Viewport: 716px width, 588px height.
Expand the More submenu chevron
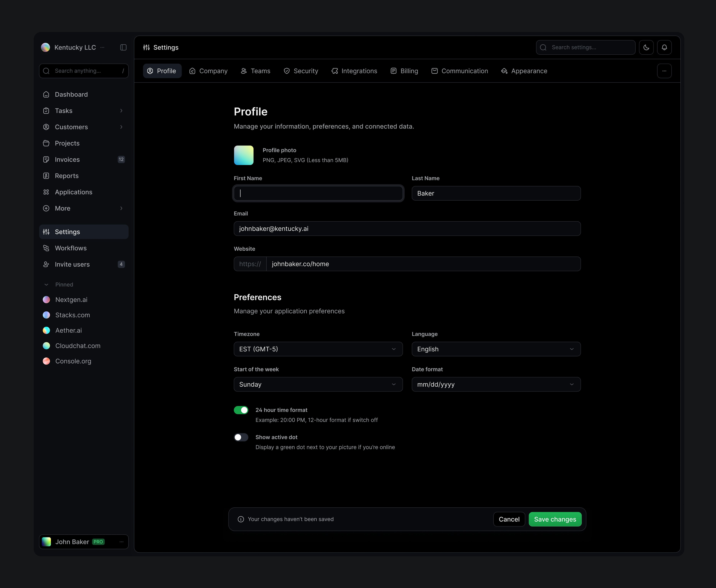[121, 208]
